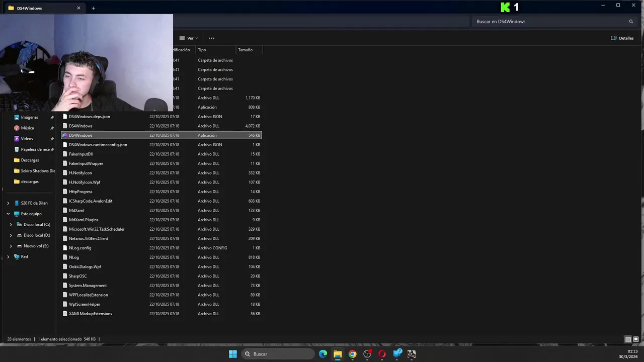Click the DS4Windows.runtimeconfig.json file icon
This screenshot has width=644, height=362.
click(65, 145)
